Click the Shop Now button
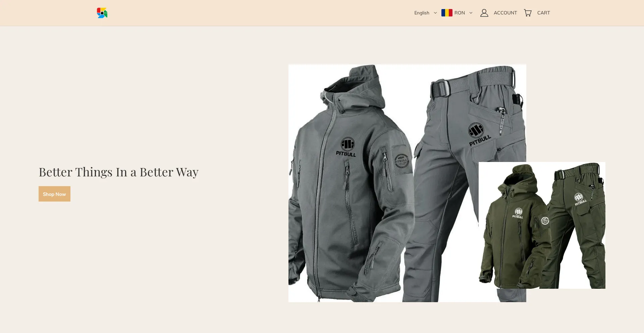644x333 pixels. (x=54, y=194)
